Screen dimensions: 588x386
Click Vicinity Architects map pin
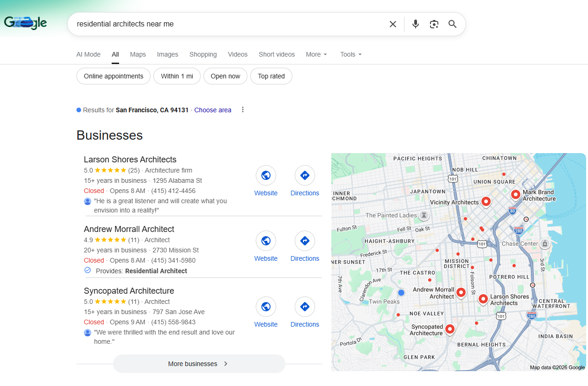point(486,201)
